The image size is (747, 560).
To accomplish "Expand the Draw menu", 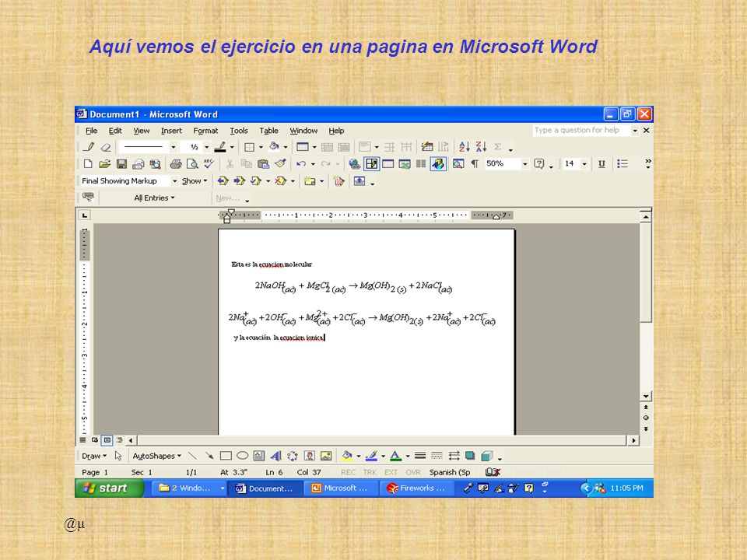I will 94,457.
